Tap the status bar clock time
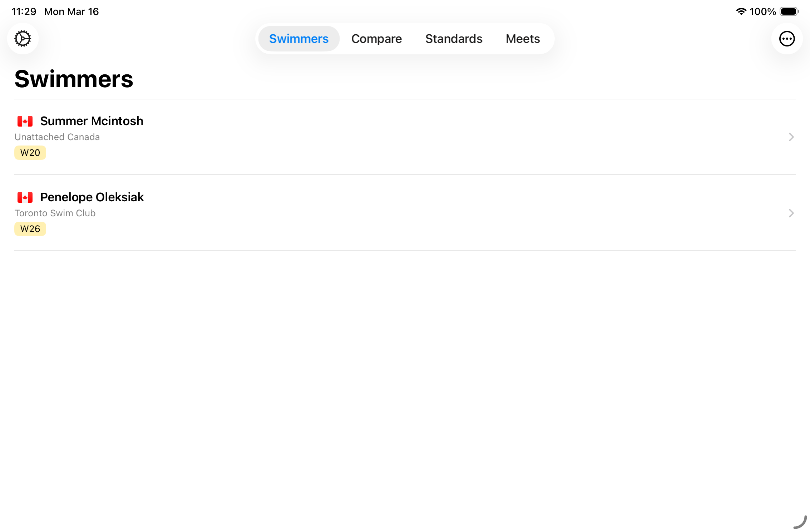Image resolution: width=810 pixels, height=532 pixels. pyautogui.click(x=24, y=11)
